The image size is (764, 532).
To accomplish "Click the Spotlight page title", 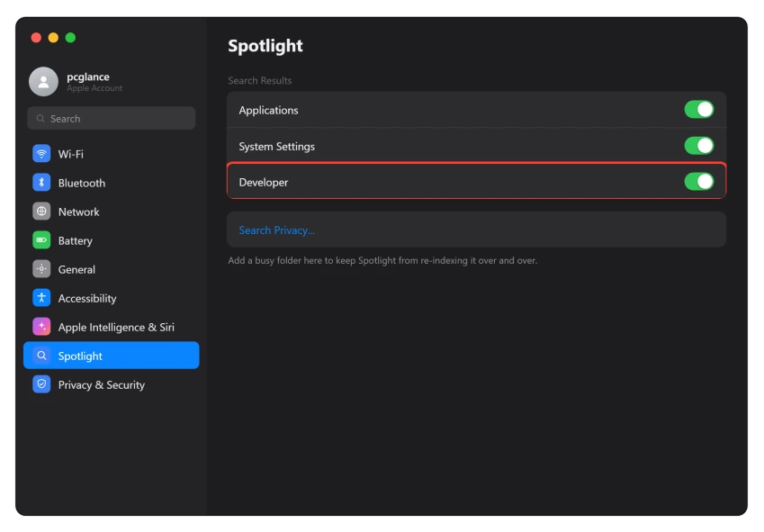I will [x=265, y=46].
